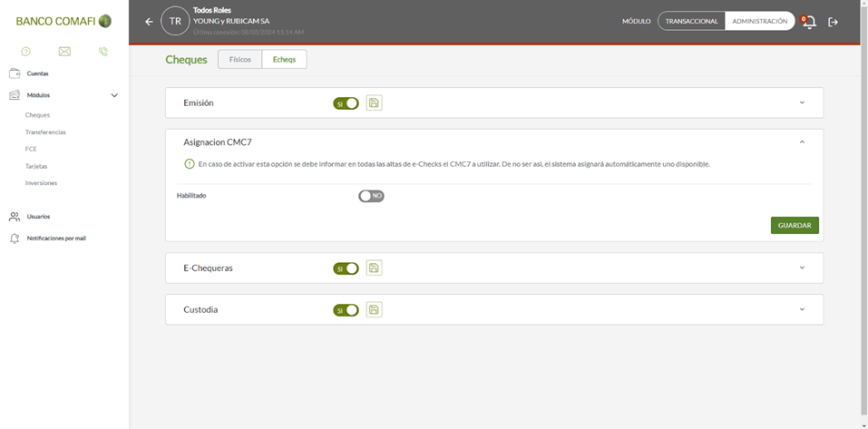Screen dimensions: 868x429
Task: Click the help question mark icon
Action: (x=26, y=52)
